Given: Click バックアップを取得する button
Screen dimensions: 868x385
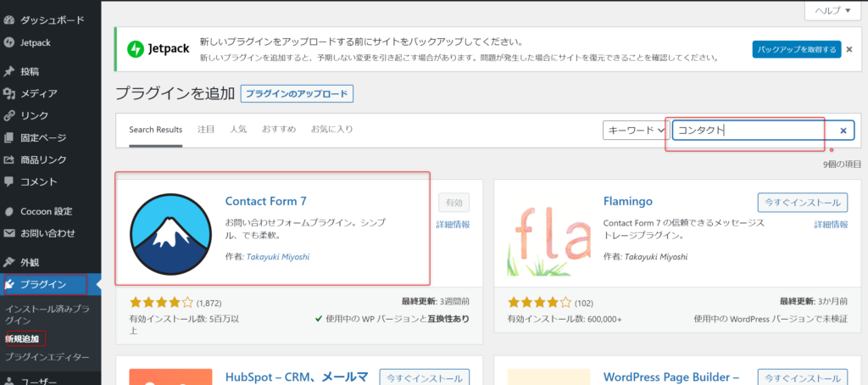Looking at the screenshot, I should tap(797, 49).
